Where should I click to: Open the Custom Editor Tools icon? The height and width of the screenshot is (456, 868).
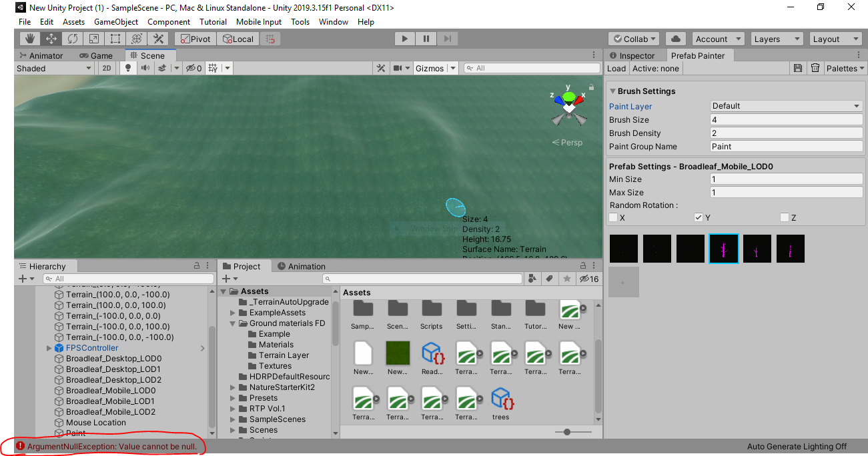pyautogui.click(x=157, y=39)
